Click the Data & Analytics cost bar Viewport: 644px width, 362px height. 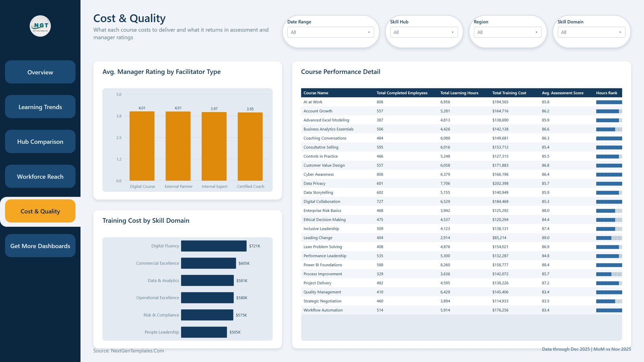207,280
